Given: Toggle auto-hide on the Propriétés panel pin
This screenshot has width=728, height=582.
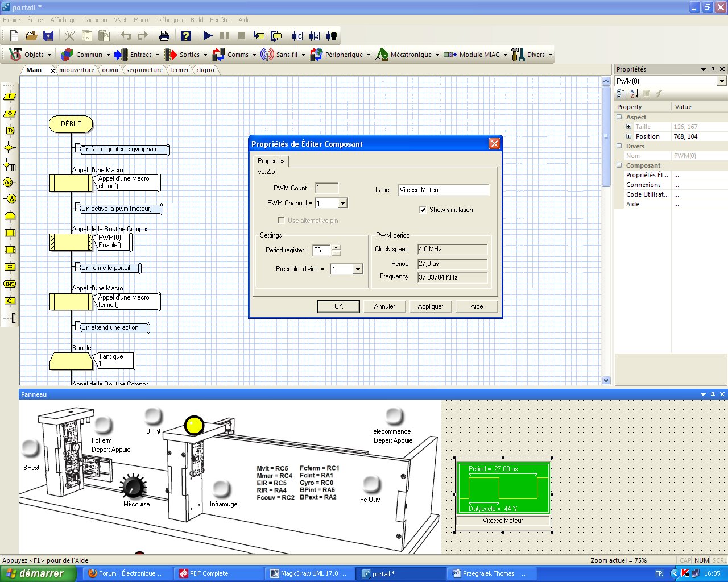Looking at the screenshot, I should click(713, 69).
